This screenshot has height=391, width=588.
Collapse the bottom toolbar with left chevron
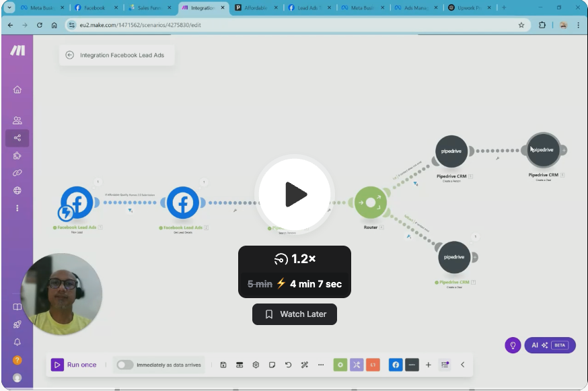[462, 365]
